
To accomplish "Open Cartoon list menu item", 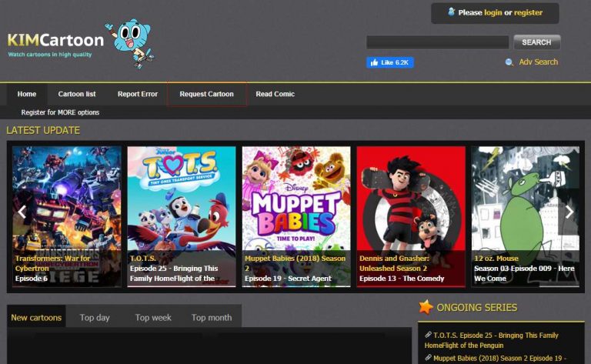I will pos(77,94).
